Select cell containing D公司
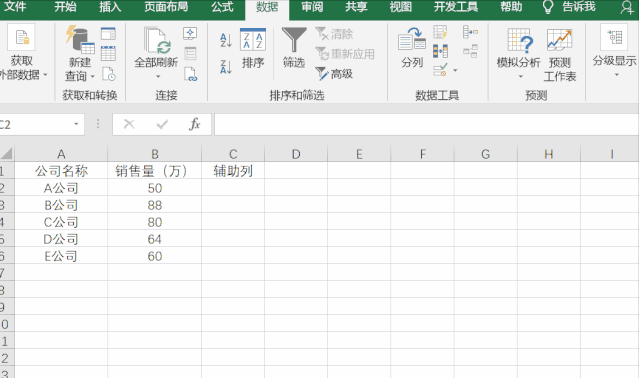 click(61, 239)
